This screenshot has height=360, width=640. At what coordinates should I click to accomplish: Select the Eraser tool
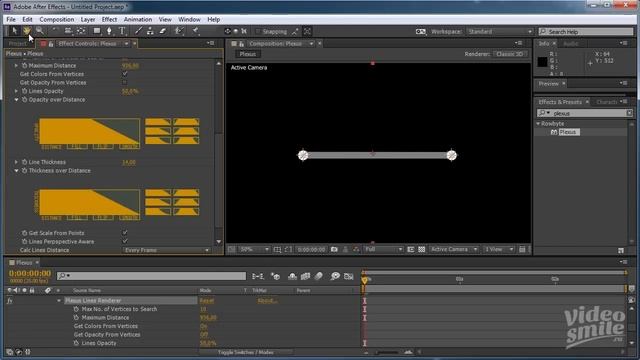tap(163, 31)
